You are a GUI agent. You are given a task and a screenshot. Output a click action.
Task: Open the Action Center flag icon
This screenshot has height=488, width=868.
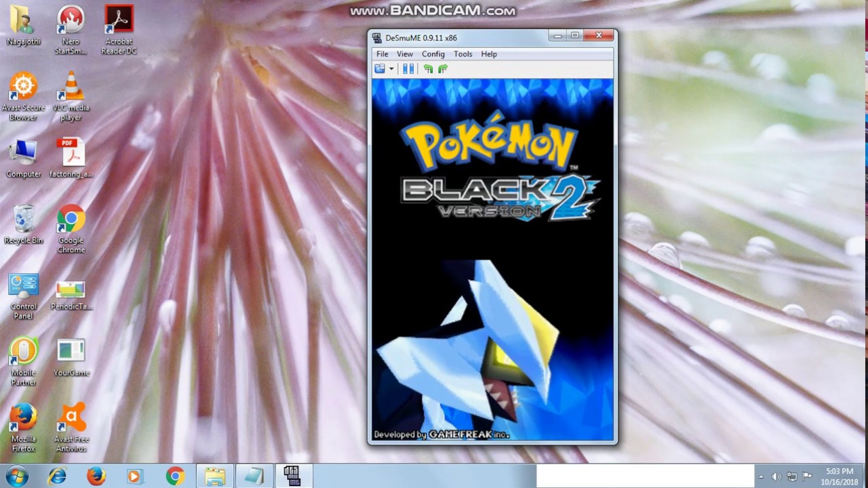[807, 476]
